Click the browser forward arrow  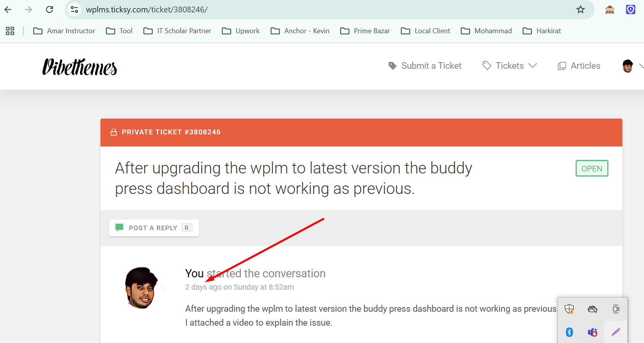point(29,9)
